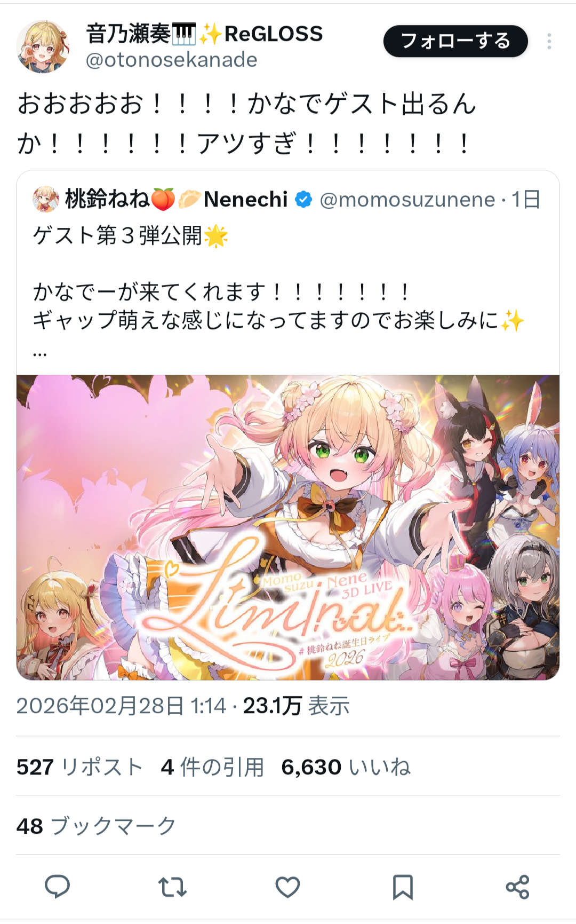This screenshot has height=924, width=576.
Task: Follow the account with フォローする button
Action: (x=455, y=41)
